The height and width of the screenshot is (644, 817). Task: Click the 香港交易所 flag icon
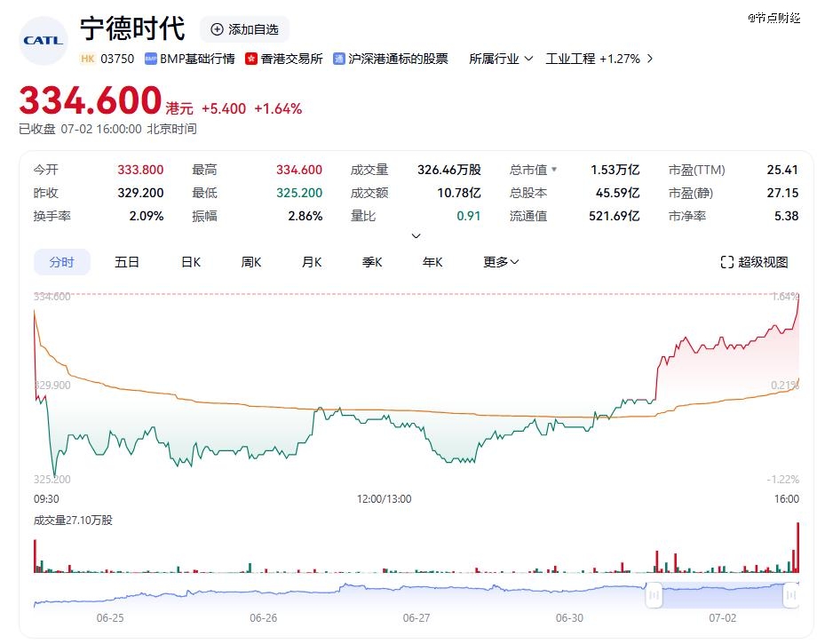(251, 59)
